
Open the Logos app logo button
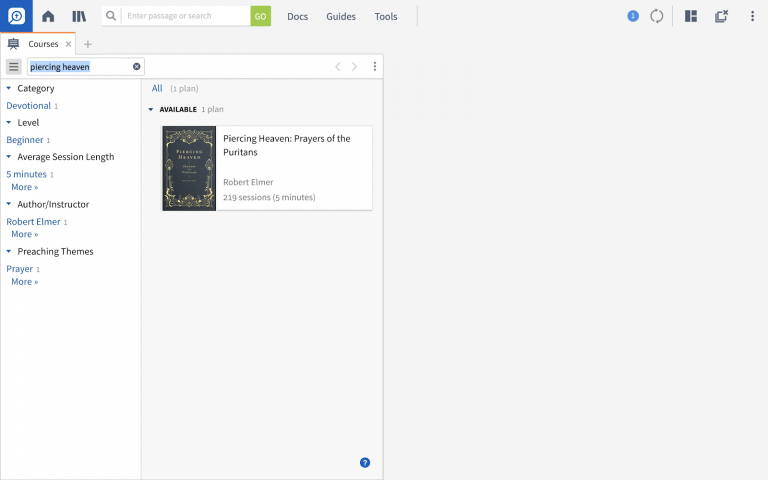16,16
